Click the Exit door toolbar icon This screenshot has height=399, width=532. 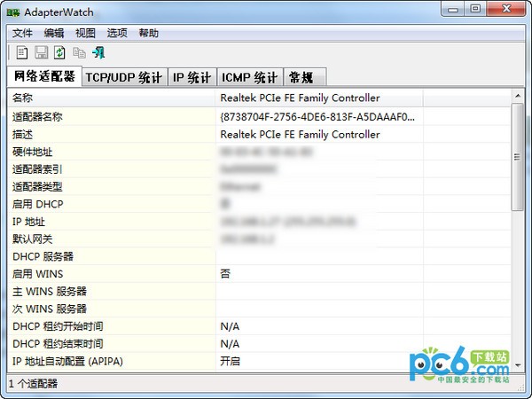pyautogui.click(x=98, y=52)
